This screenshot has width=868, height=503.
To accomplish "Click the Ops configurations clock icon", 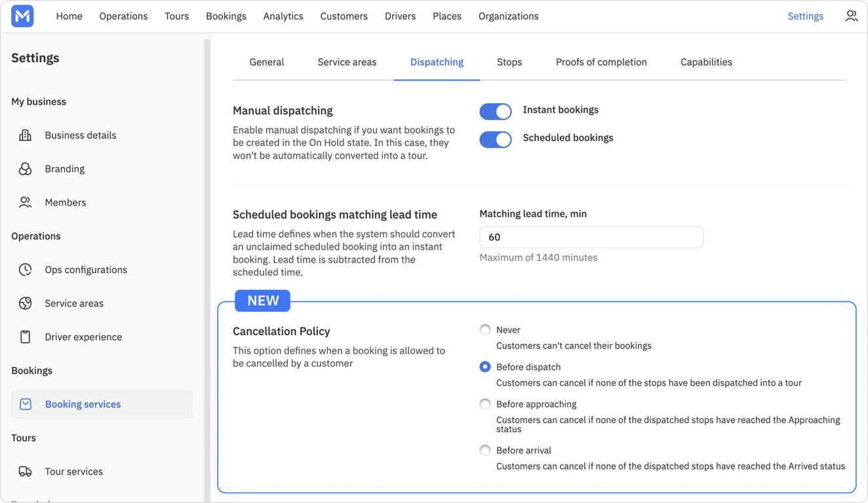I will click(x=26, y=270).
